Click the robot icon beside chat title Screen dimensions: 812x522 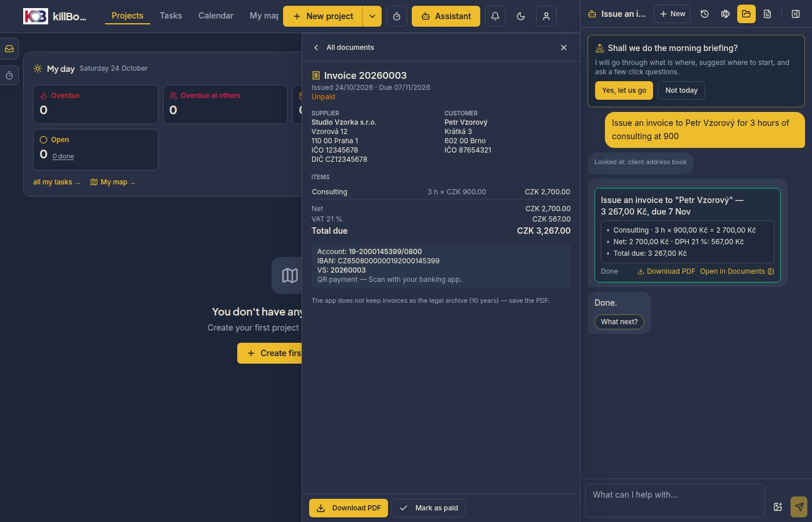[592, 14]
